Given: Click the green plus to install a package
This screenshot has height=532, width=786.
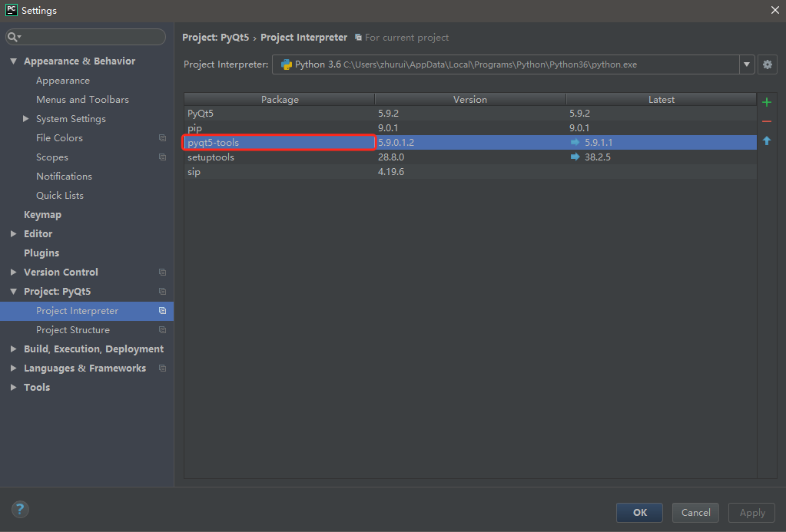Looking at the screenshot, I should pyautogui.click(x=766, y=101).
